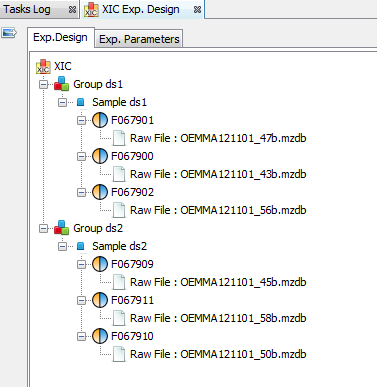Select Raw File : OEMMA121101_47b.mzdb
This screenshot has height=387, width=377.
218,138
